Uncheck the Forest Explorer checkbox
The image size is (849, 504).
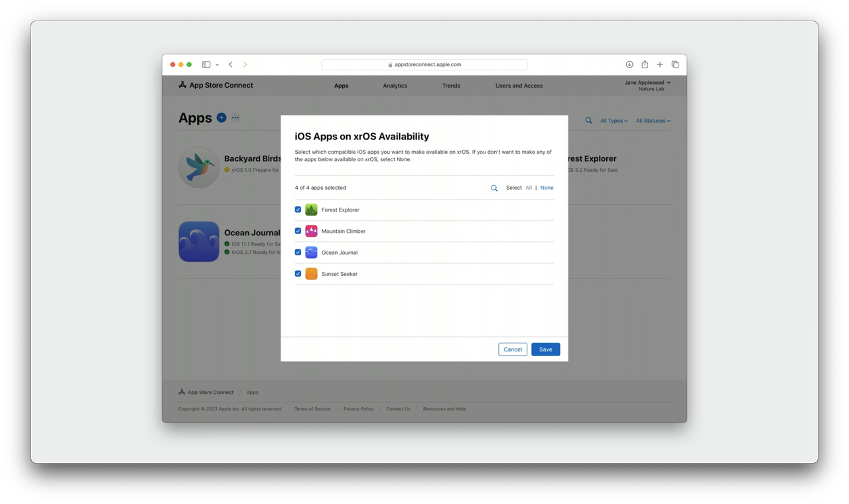(x=298, y=210)
